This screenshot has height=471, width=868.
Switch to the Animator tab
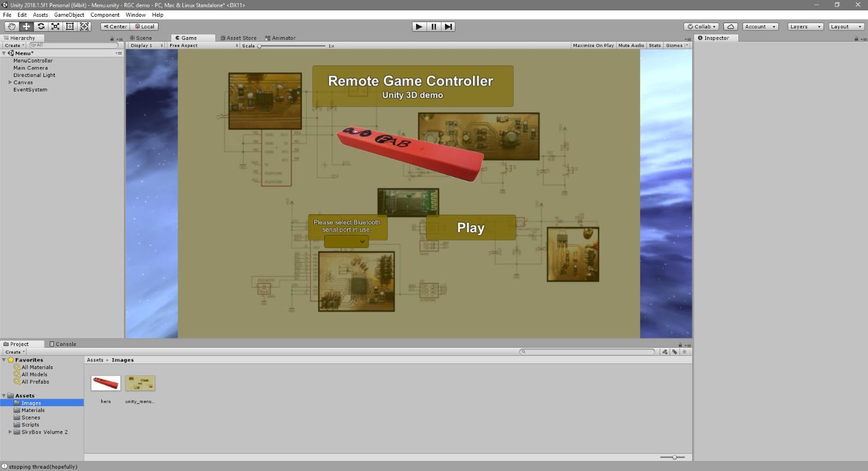click(281, 38)
